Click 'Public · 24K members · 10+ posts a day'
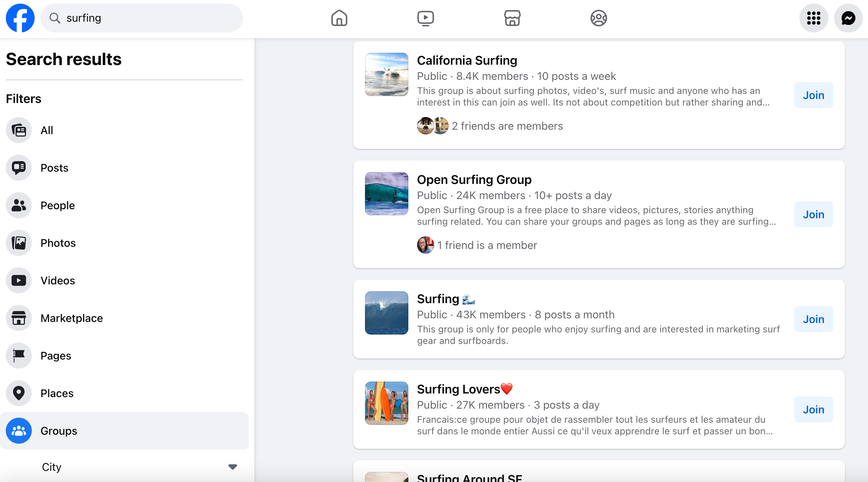Image resolution: width=868 pixels, height=482 pixels. point(514,195)
